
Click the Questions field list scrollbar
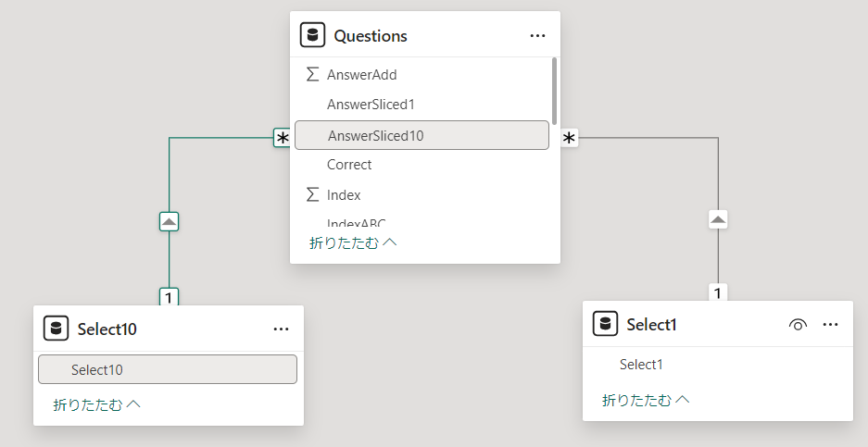(554, 91)
